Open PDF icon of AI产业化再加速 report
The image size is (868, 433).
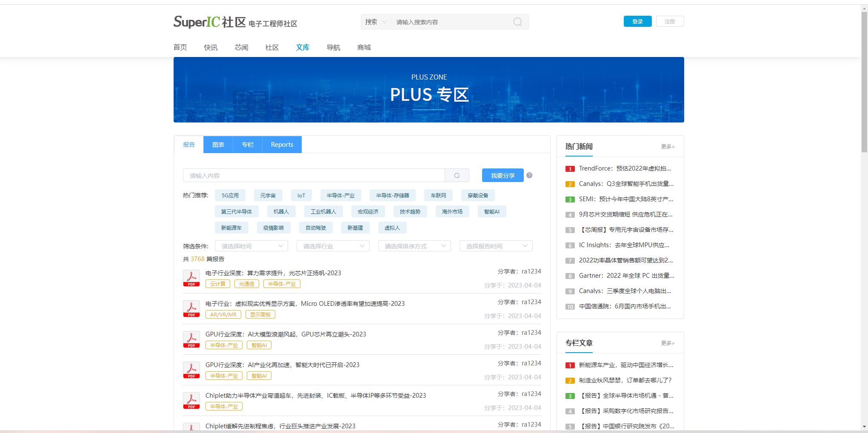point(191,370)
